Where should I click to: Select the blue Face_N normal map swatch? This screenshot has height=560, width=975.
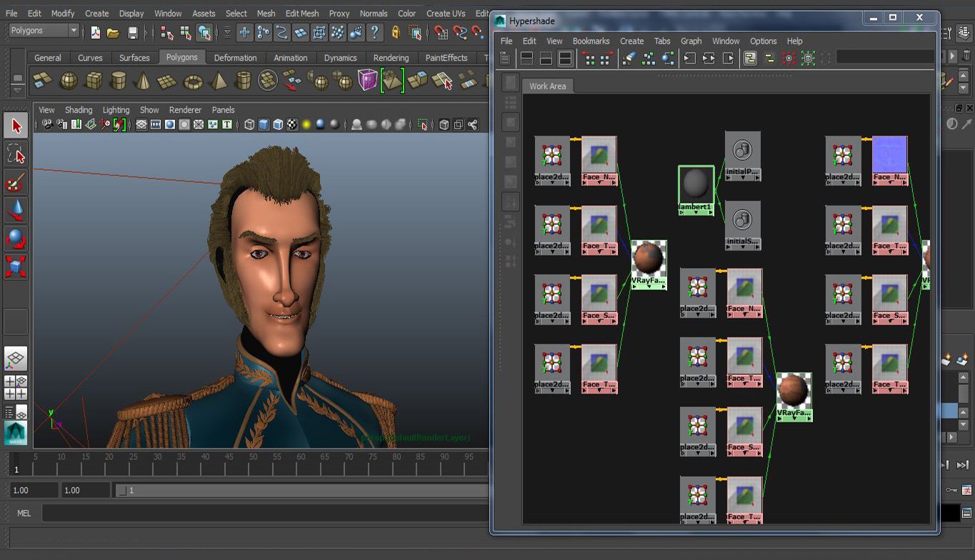(x=889, y=154)
